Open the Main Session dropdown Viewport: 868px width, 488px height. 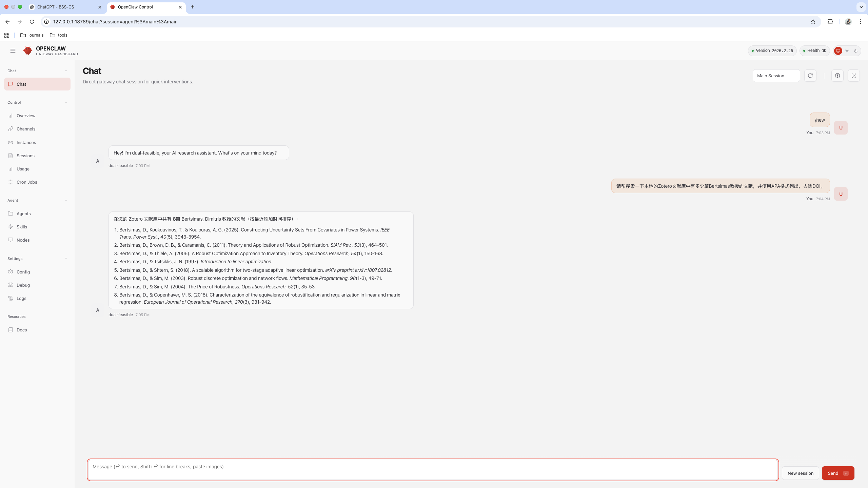[776, 76]
